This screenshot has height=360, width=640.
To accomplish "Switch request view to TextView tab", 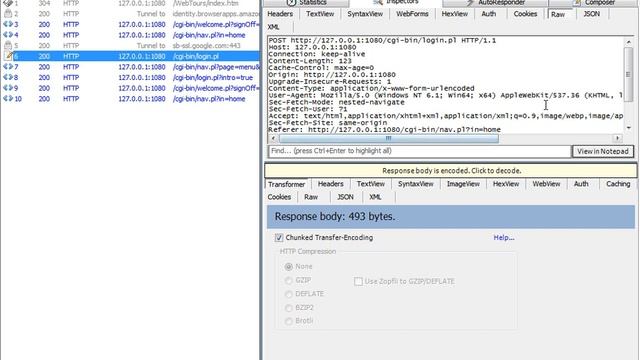I will coord(320,14).
